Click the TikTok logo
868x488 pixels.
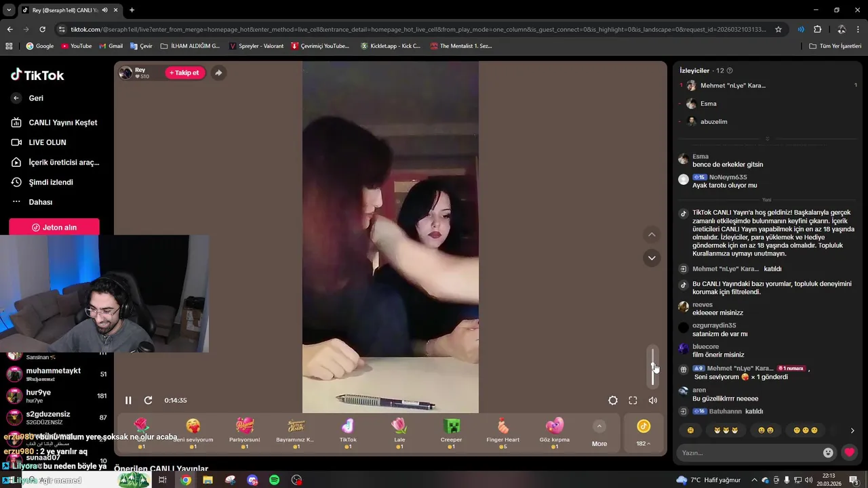[x=37, y=75]
